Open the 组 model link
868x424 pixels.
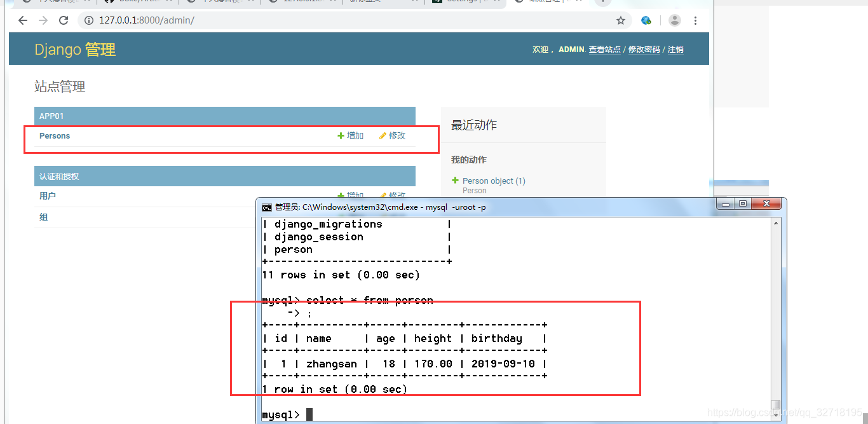click(43, 217)
